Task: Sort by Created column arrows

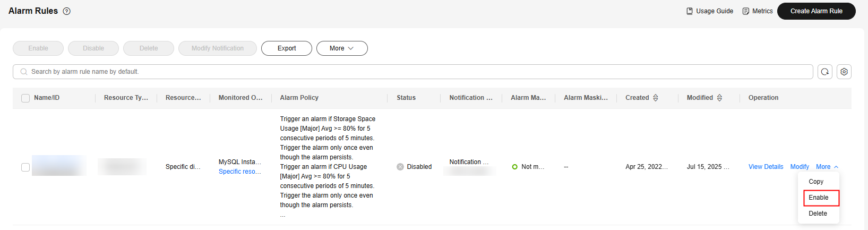Action: [656, 98]
